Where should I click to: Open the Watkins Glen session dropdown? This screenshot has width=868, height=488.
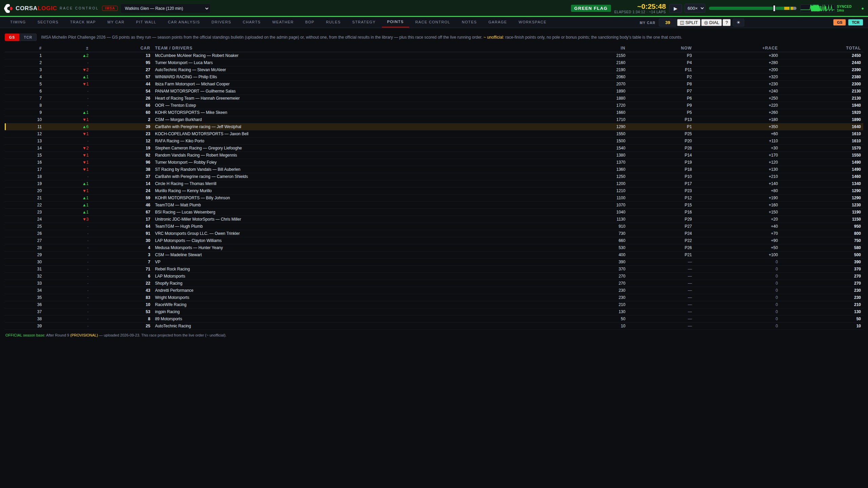point(165,8)
